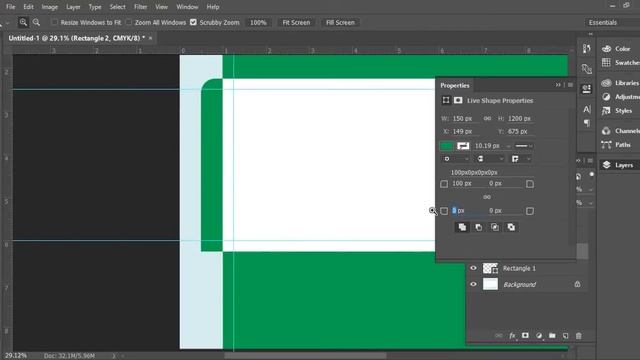Open the shape stroke type swatch
The height and width of the screenshot is (360, 640).
click(x=463, y=146)
